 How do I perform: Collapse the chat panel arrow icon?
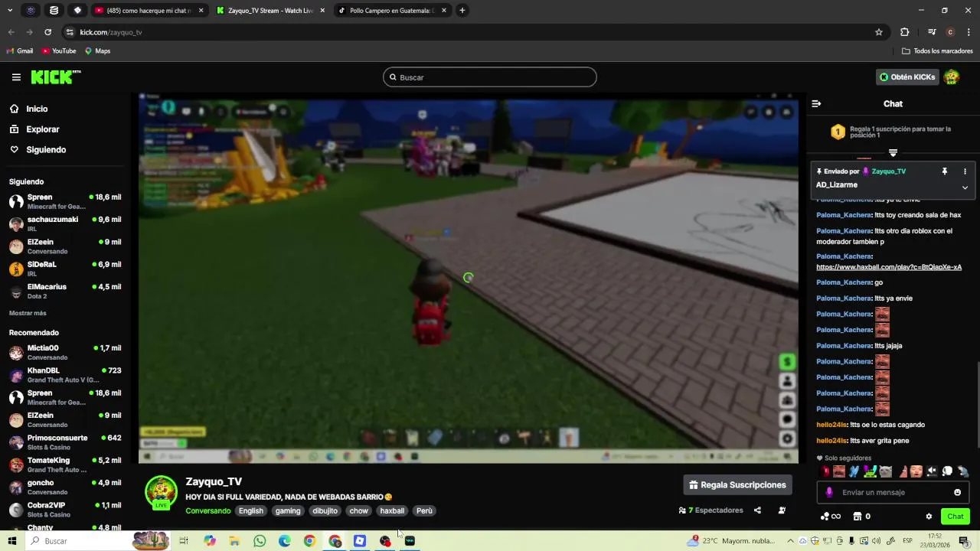point(816,103)
